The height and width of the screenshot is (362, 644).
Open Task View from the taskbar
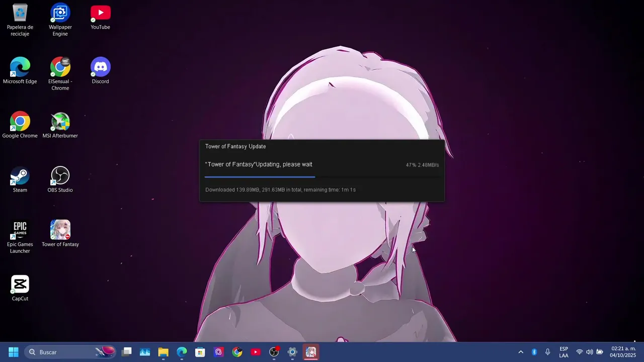coord(127,352)
